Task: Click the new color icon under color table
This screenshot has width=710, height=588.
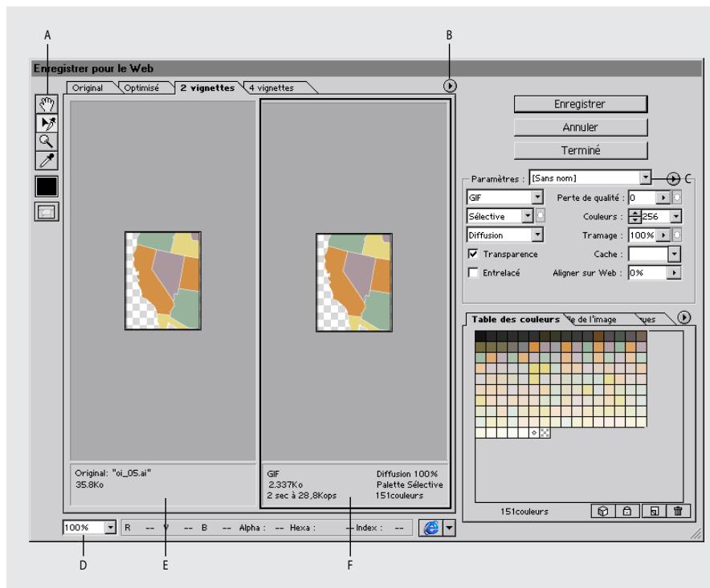Action: pyautogui.click(x=654, y=511)
